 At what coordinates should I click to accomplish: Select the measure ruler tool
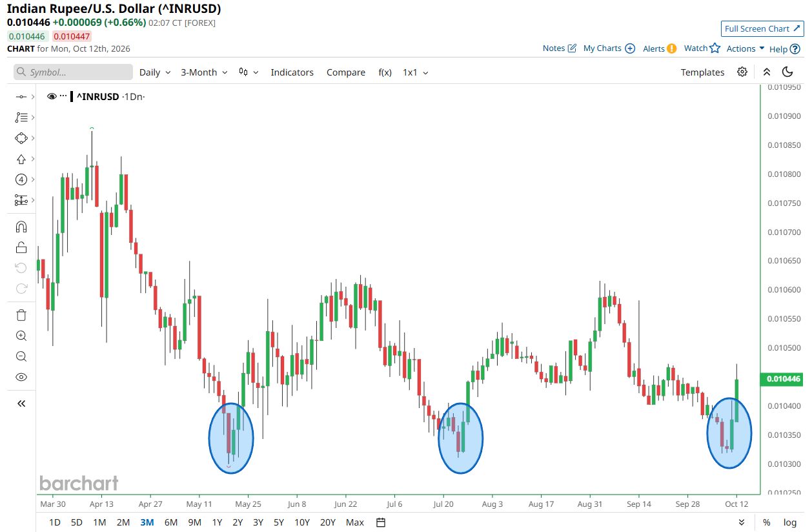21,200
